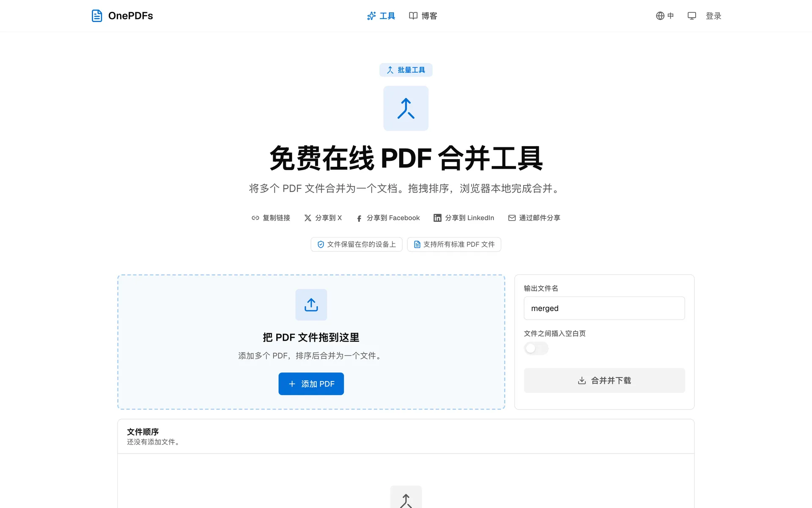
Task: Share via 分享到 Facebook
Action: click(x=388, y=218)
